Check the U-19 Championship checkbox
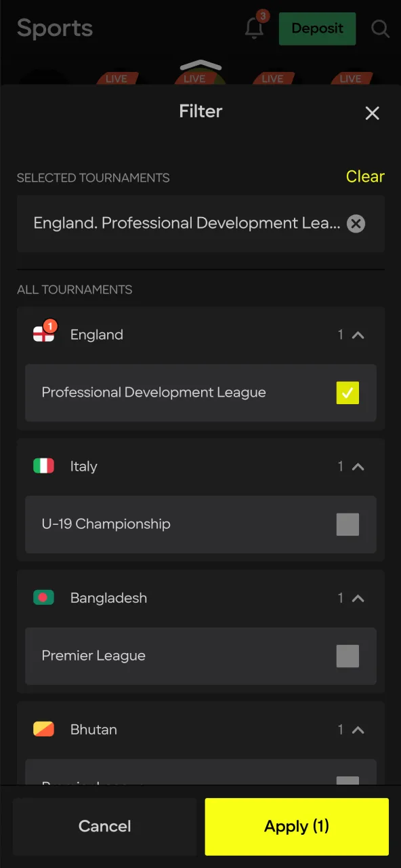The height and width of the screenshot is (868, 401). [x=347, y=524]
